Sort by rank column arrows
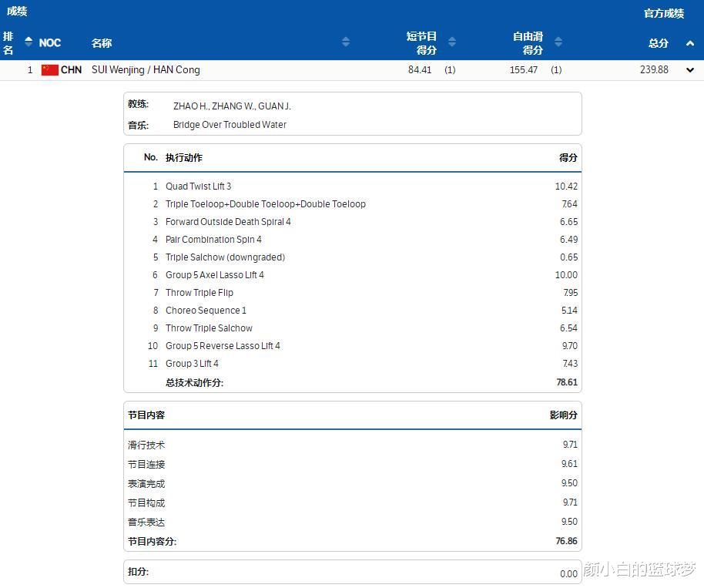 point(28,42)
